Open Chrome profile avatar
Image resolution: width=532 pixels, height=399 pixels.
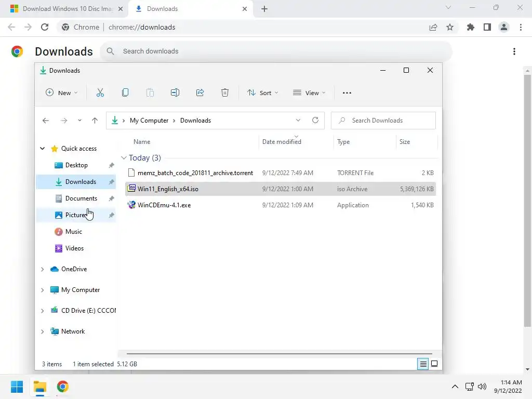(x=504, y=27)
